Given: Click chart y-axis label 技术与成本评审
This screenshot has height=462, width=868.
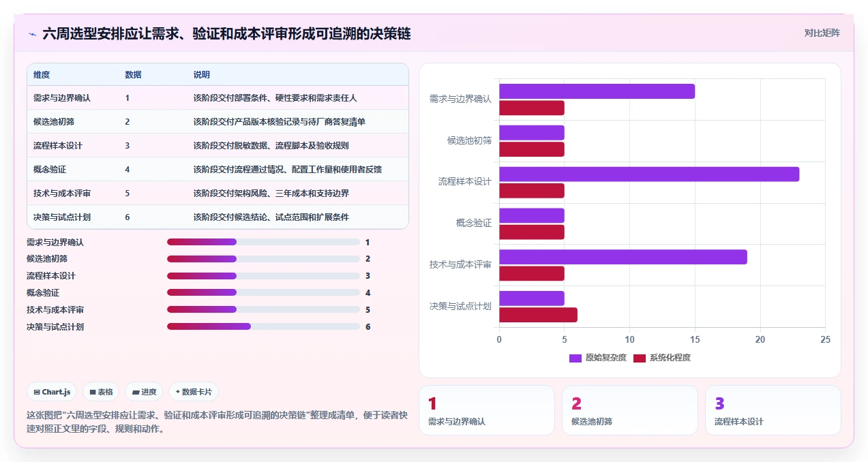Looking at the screenshot, I should click(460, 264).
